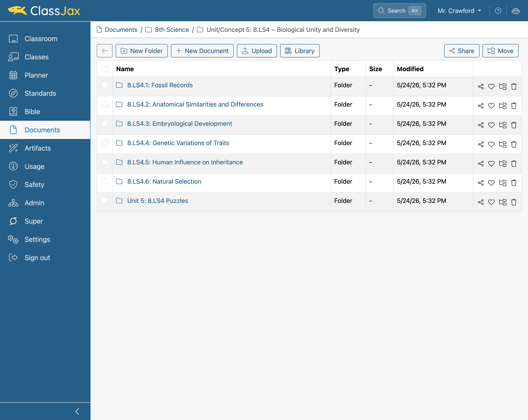The image size is (528, 420).
Task: Check the box for 8.LS4.3: Embryological Development
Action: coord(105,124)
